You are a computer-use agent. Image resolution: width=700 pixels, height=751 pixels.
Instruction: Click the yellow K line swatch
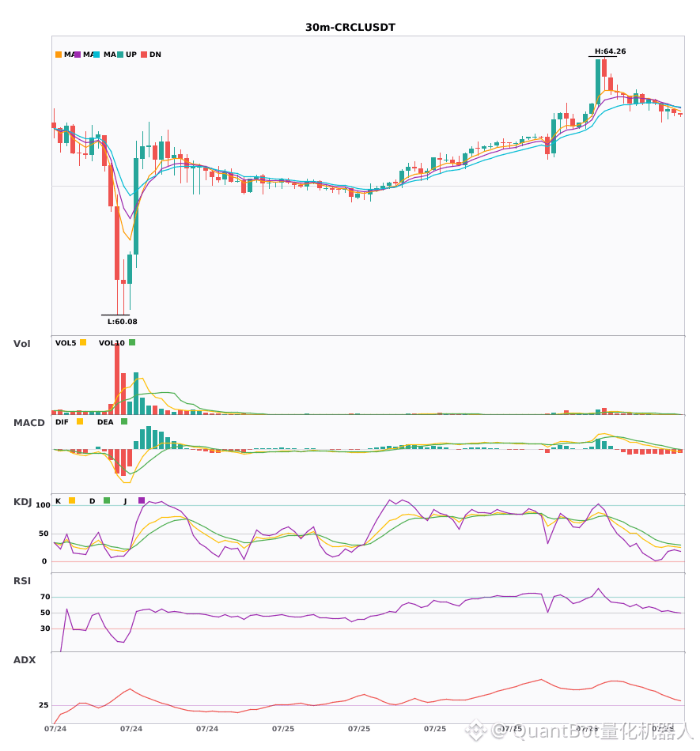[x=72, y=500]
